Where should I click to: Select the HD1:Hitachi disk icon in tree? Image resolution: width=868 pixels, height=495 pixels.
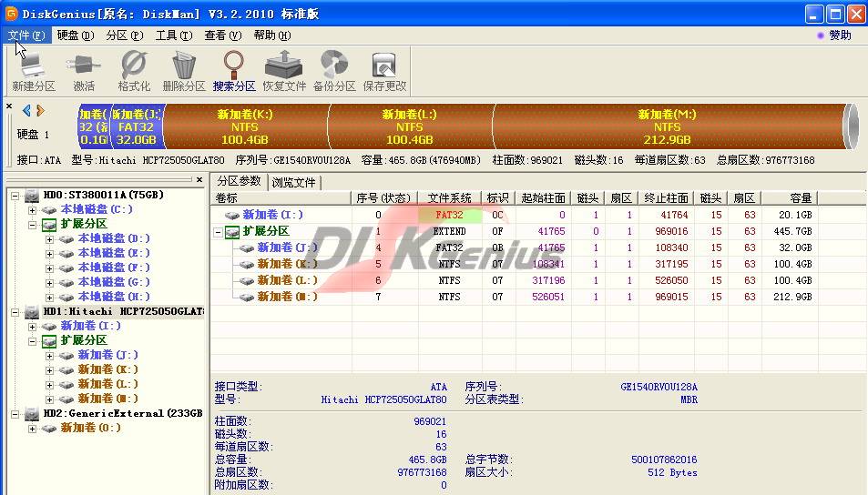[32, 312]
